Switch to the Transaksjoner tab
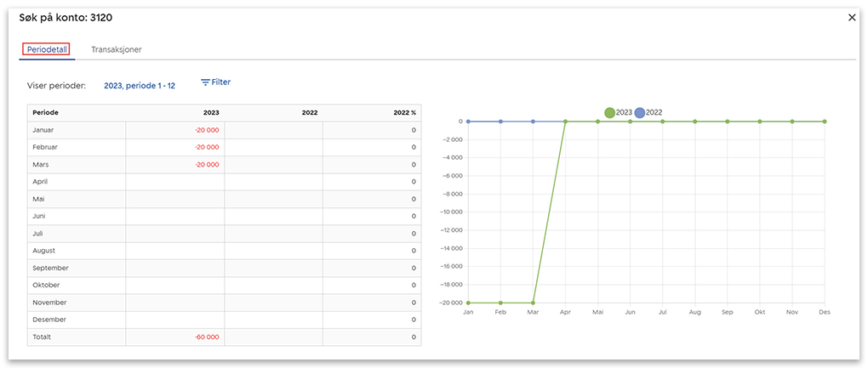Viewport: 868px width, 368px height. tap(117, 50)
